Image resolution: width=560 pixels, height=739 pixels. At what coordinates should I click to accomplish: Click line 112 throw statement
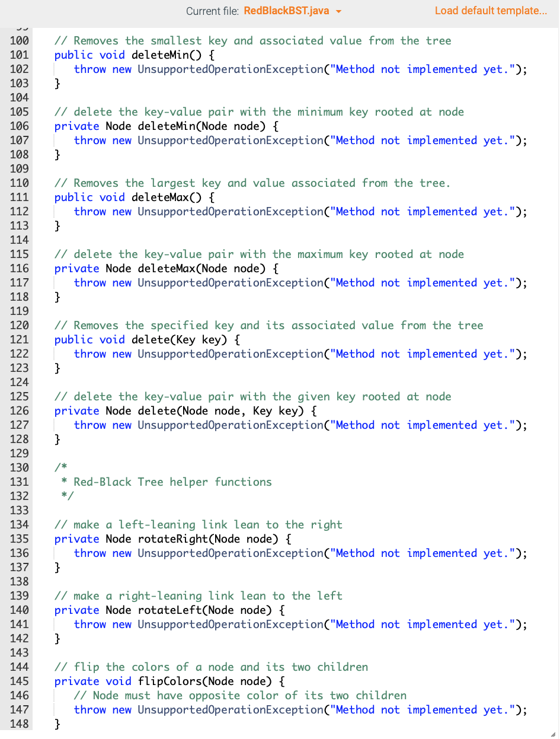tap(301, 212)
